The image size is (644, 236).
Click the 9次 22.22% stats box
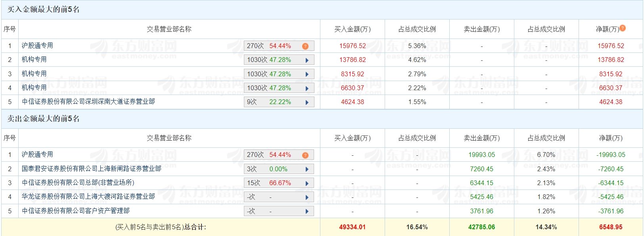279,102
